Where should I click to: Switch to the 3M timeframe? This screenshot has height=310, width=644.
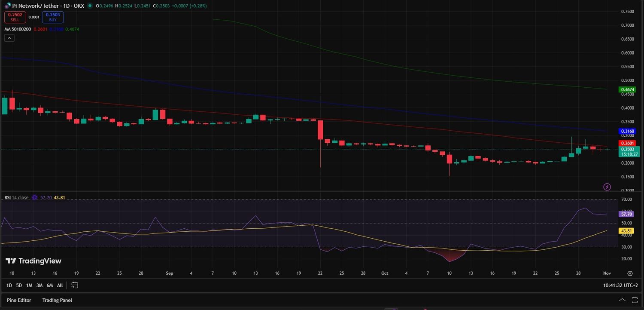(39, 285)
